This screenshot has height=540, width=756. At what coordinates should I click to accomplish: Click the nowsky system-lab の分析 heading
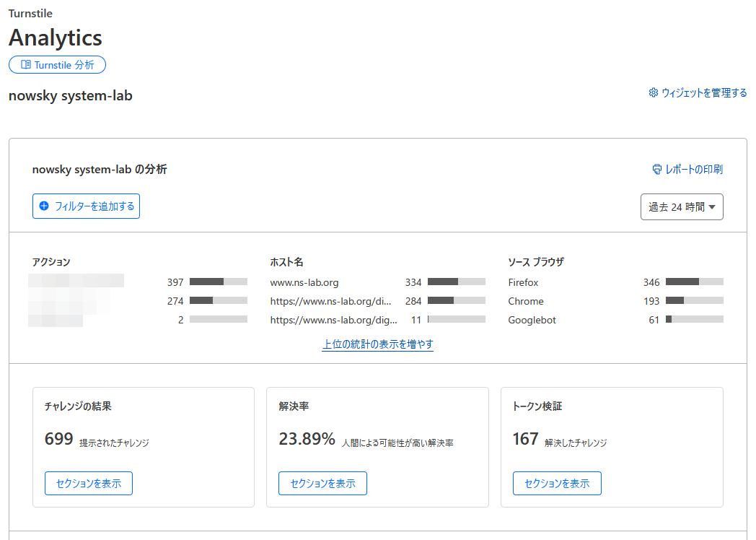click(x=100, y=170)
